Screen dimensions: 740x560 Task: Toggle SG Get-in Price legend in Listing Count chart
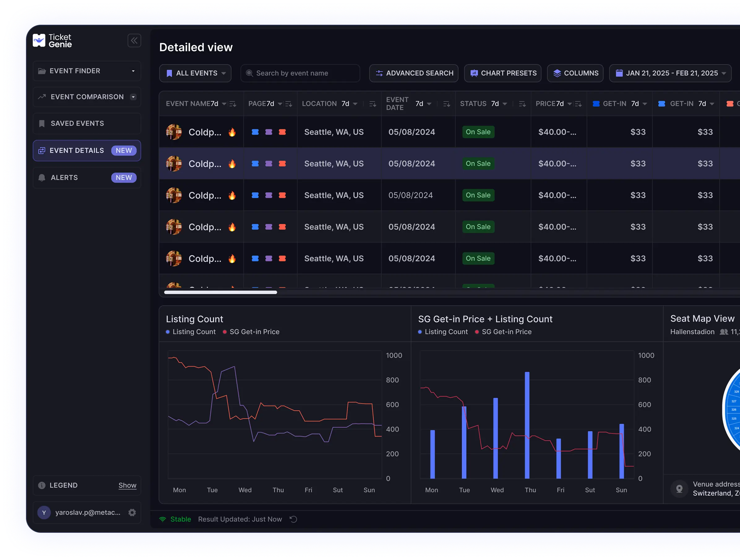(251, 332)
